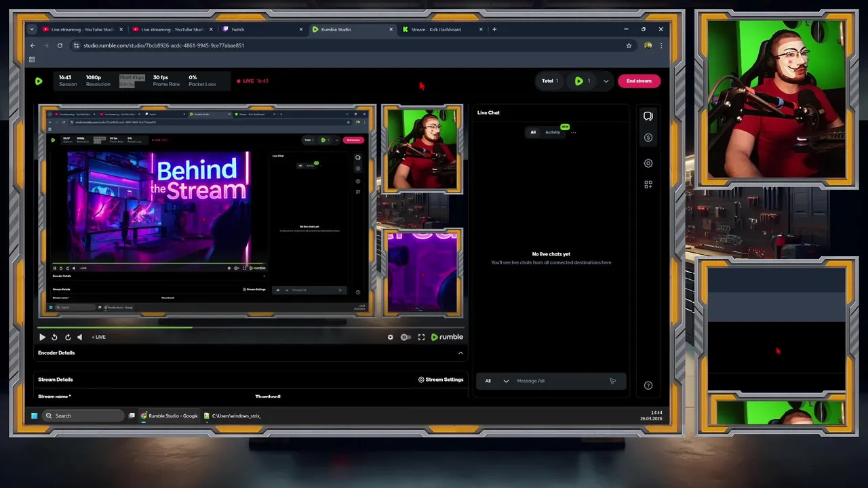Open the dollar monetization icon in sidebar
Viewport: 868px width, 488px height.
pos(648,138)
